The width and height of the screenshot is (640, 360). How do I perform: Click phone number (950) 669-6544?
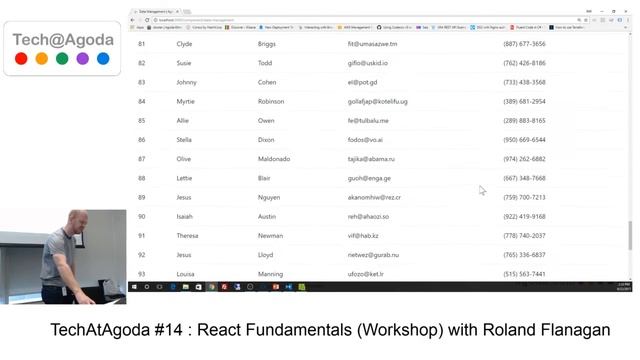524,140
